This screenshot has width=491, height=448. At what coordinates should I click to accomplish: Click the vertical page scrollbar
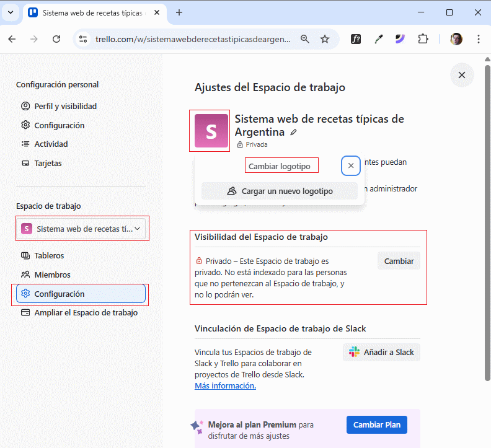(x=487, y=217)
